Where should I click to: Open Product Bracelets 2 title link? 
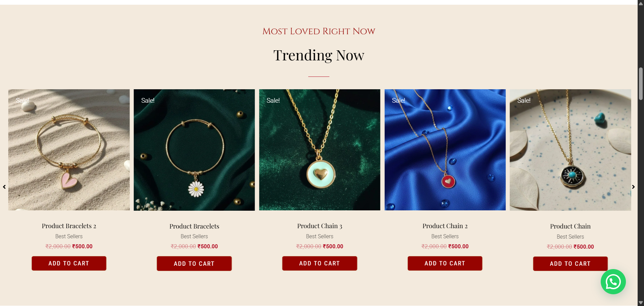click(x=69, y=226)
